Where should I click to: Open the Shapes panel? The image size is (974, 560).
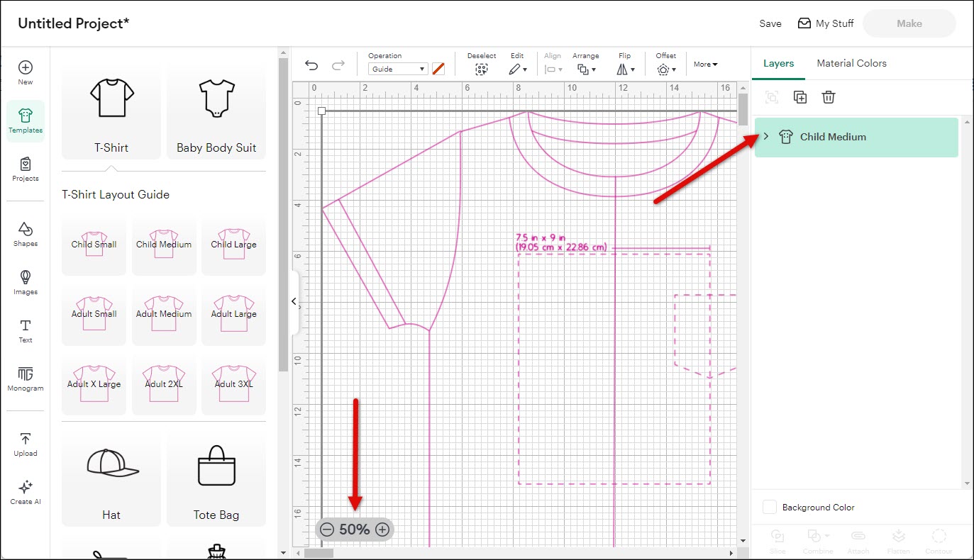pyautogui.click(x=26, y=233)
